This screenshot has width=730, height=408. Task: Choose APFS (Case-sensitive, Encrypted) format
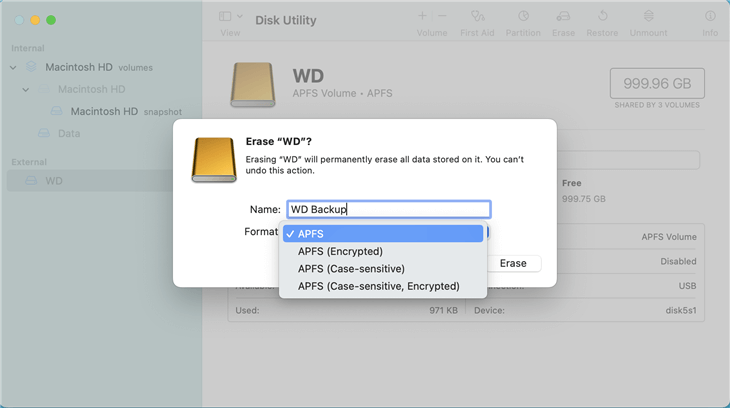click(x=383, y=286)
